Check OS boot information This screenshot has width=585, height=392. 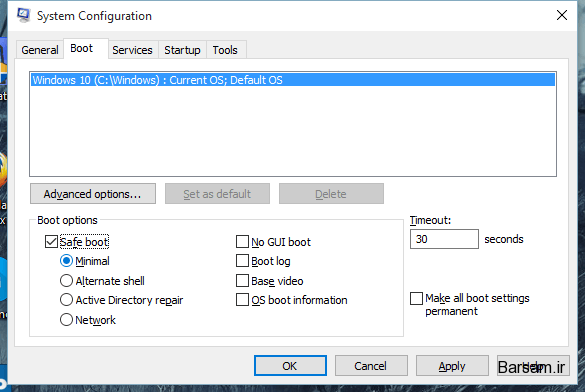click(x=243, y=300)
